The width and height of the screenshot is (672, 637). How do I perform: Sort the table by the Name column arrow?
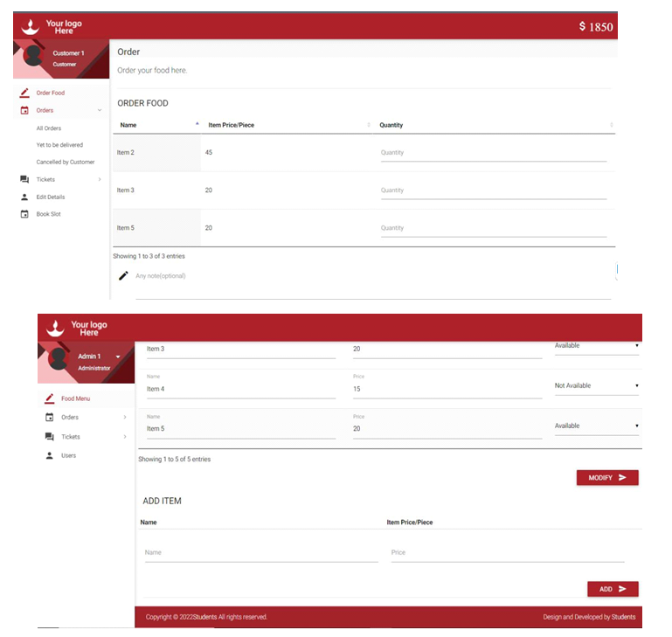(x=197, y=124)
